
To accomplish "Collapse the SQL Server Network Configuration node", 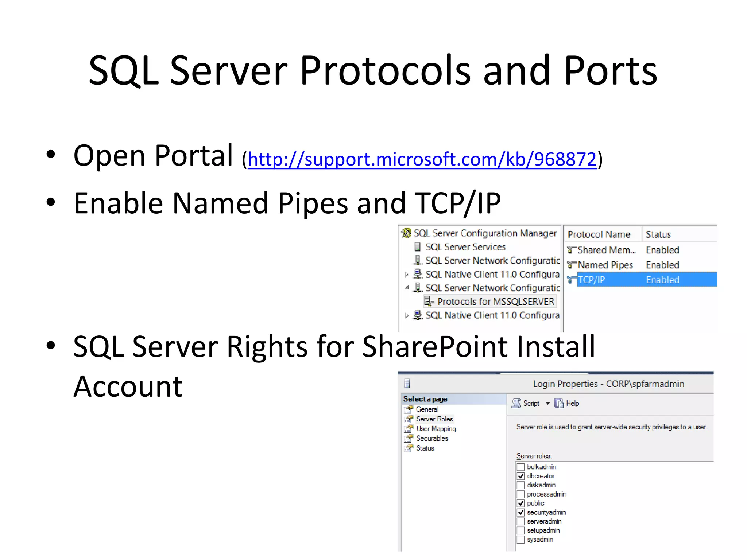I will coord(406,288).
